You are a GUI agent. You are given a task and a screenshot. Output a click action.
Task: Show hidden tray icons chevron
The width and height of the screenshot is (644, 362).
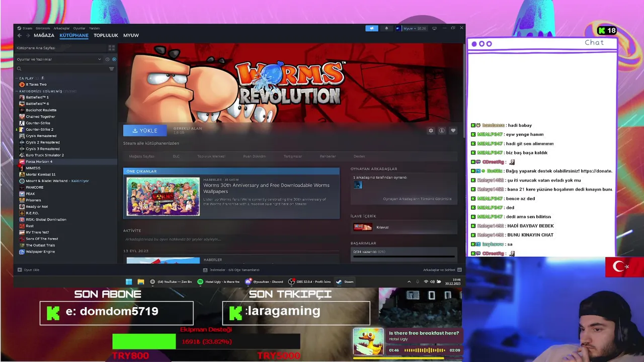point(409,282)
